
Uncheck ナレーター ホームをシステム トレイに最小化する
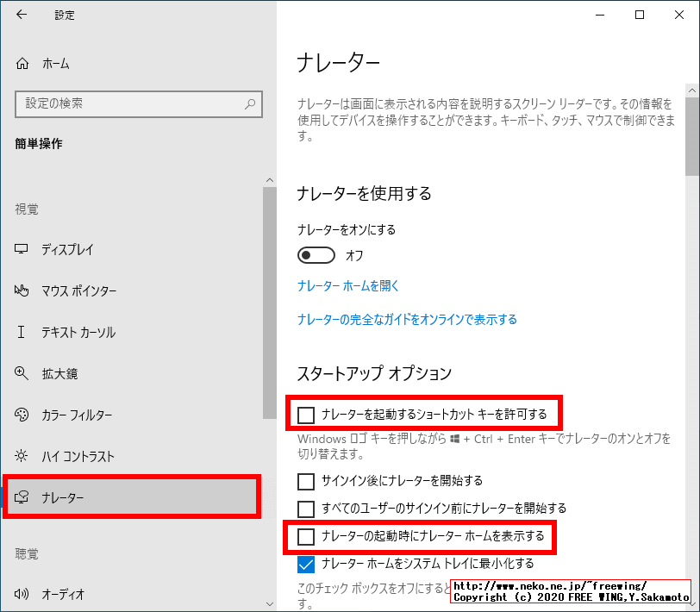(x=306, y=564)
